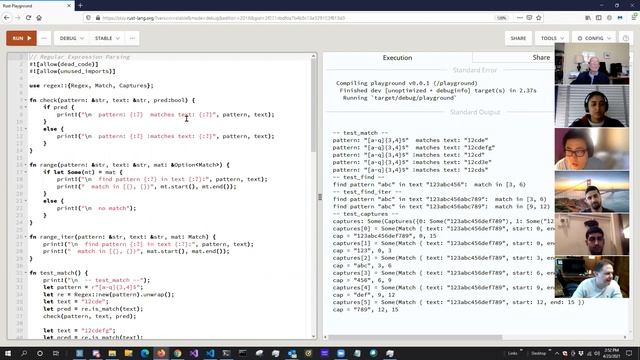The image size is (640, 360).
Task: Open Windows notification center icon
Action: point(629,353)
